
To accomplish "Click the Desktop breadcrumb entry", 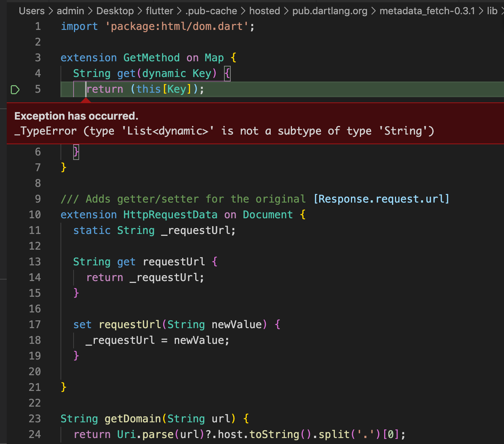I will tap(115, 11).
